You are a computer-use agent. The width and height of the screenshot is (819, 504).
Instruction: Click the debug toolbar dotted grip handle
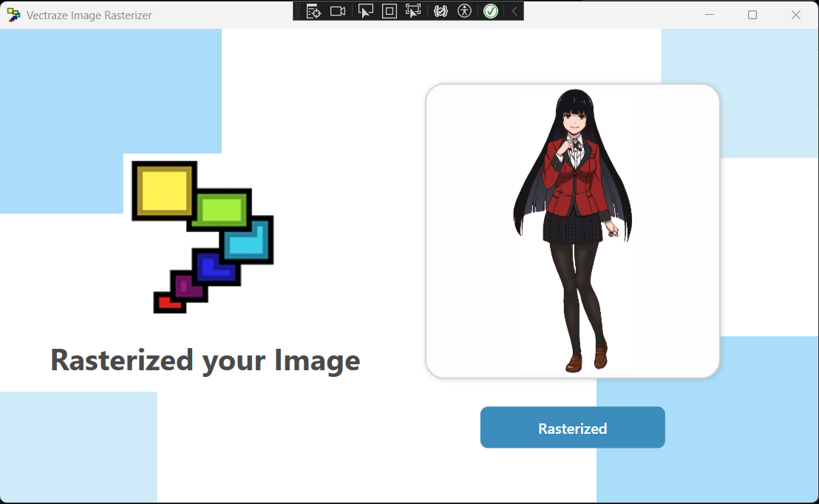coord(298,11)
